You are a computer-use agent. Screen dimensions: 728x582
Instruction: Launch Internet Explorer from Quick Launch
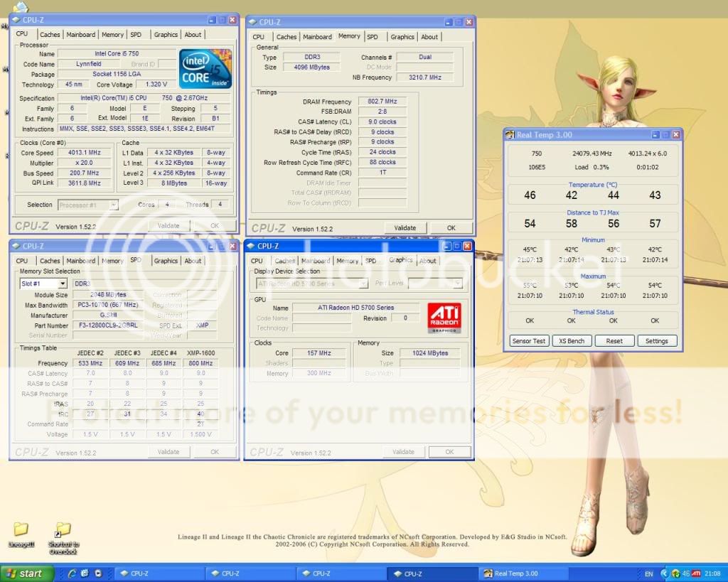tap(72, 573)
